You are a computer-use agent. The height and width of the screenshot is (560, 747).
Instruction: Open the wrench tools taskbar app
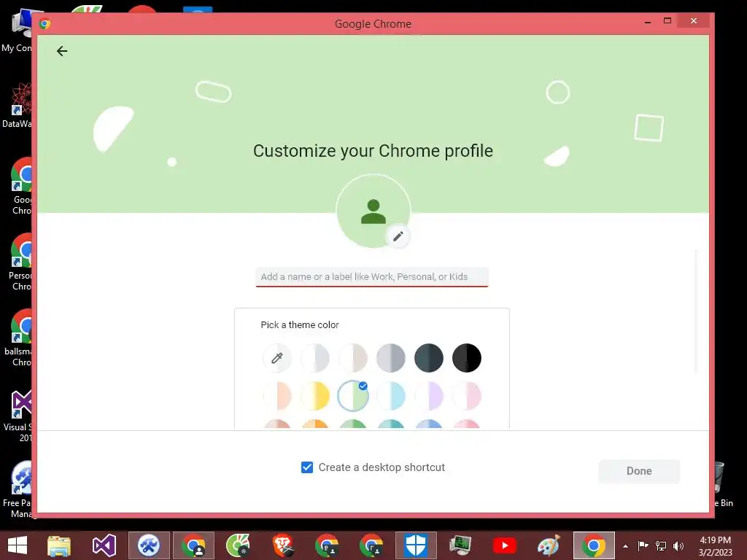pyautogui.click(x=149, y=545)
